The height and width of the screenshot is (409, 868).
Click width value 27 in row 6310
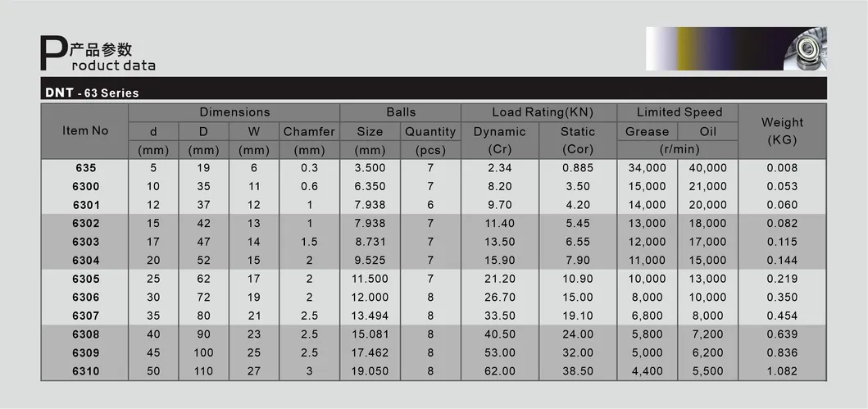(253, 371)
